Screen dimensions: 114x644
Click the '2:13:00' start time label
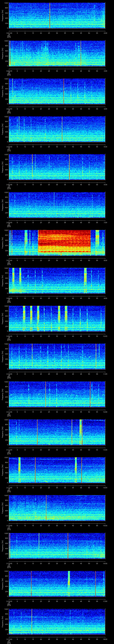pyautogui.click(x=9, y=487)
